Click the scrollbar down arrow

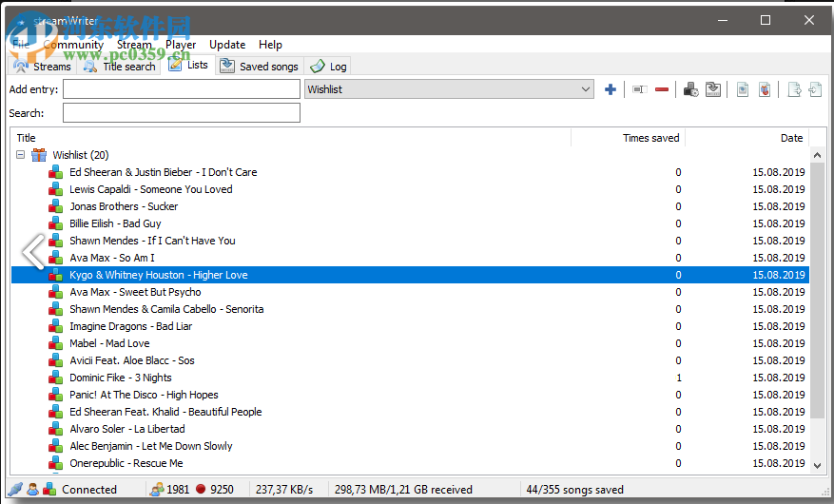818,465
